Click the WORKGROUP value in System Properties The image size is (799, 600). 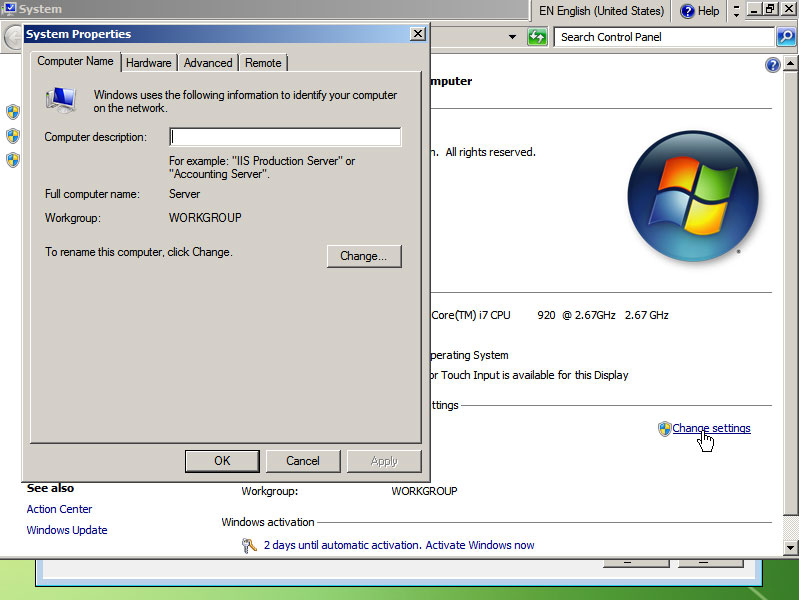pos(205,218)
